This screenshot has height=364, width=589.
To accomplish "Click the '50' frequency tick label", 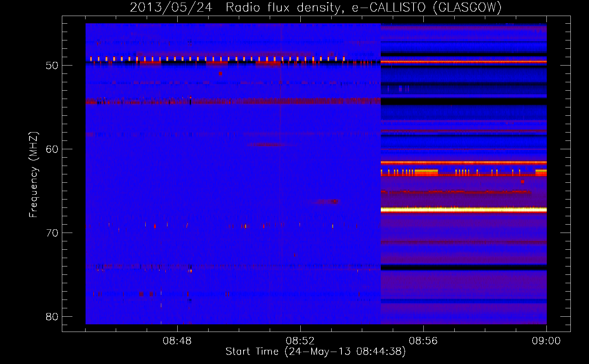I will pyautogui.click(x=52, y=66).
